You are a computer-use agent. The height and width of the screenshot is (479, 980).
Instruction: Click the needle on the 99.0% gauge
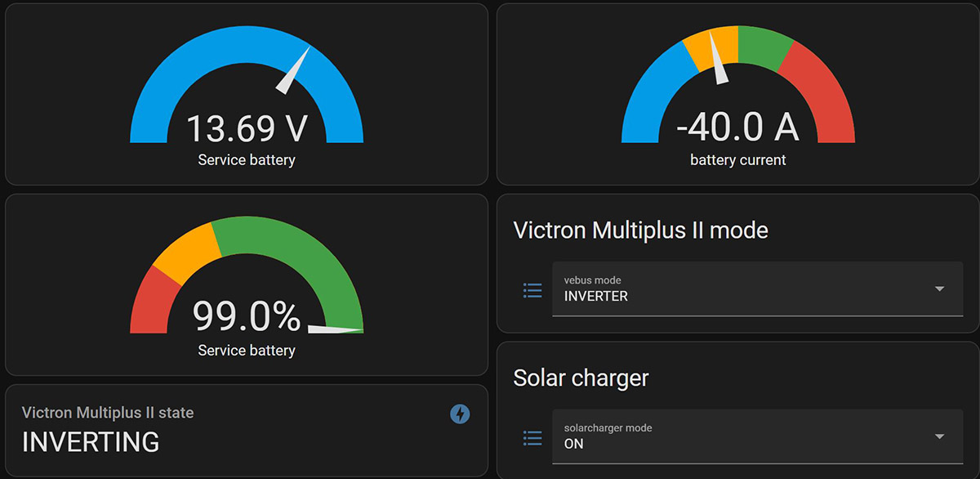pyautogui.click(x=335, y=329)
